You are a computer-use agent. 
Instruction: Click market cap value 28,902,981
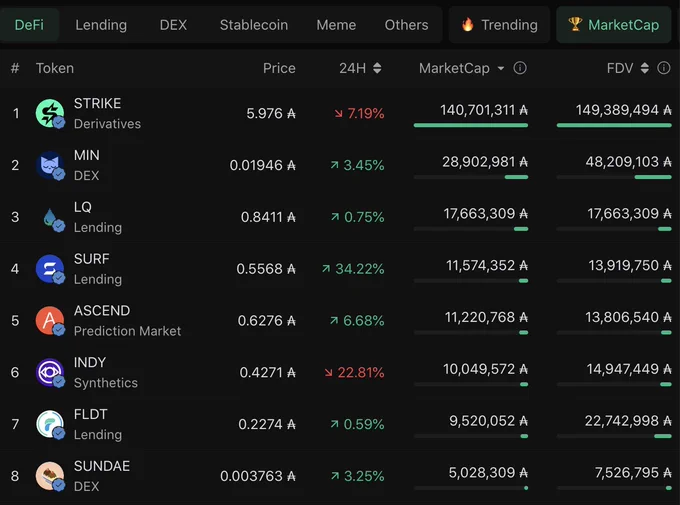(x=485, y=162)
